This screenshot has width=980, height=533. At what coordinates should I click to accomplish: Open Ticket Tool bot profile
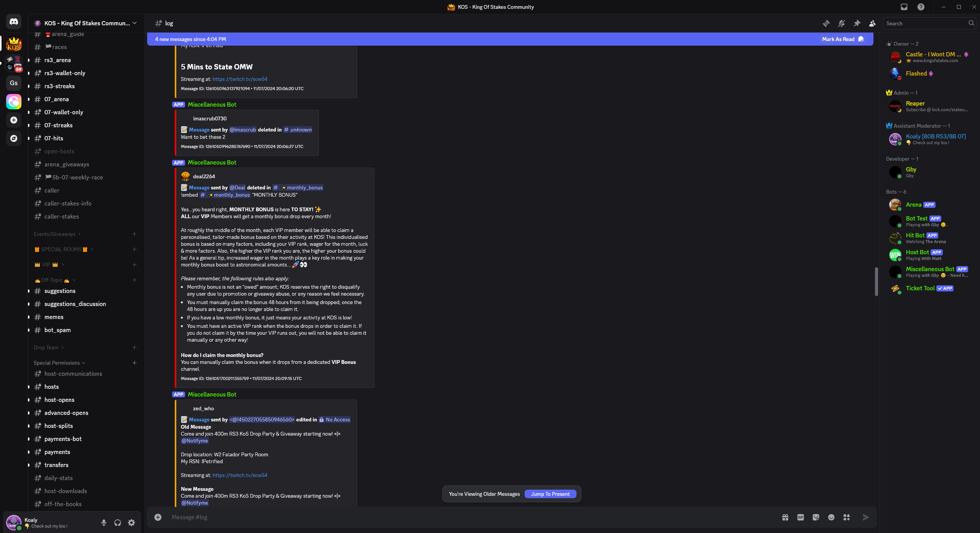click(x=929, y=288)
